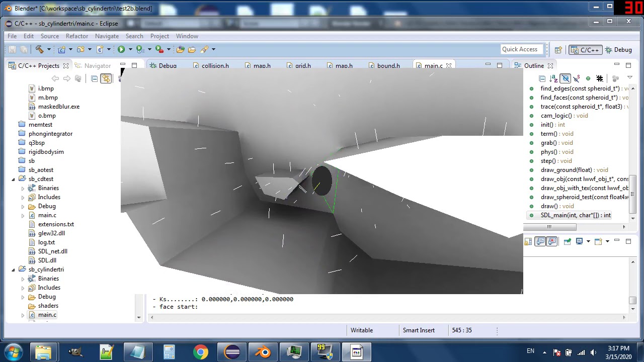
Task: Select the phongintegrator project folder
Action: (45, 134)
